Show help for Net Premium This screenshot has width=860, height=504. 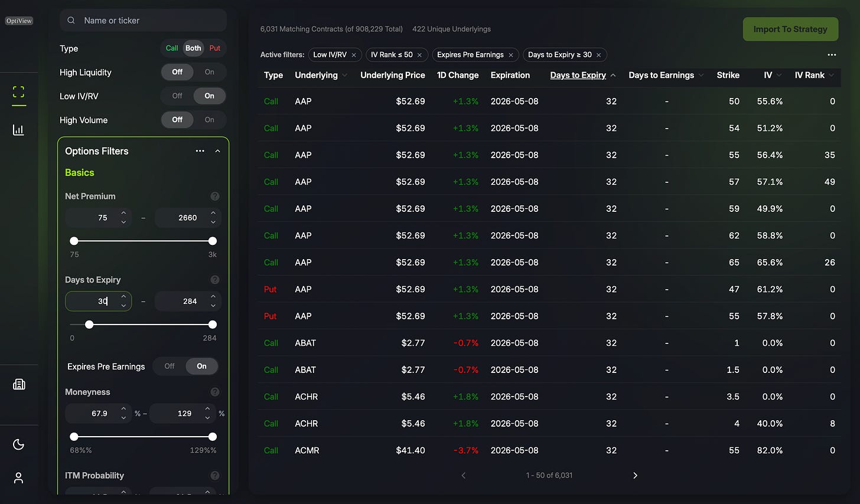click(215, 196)
